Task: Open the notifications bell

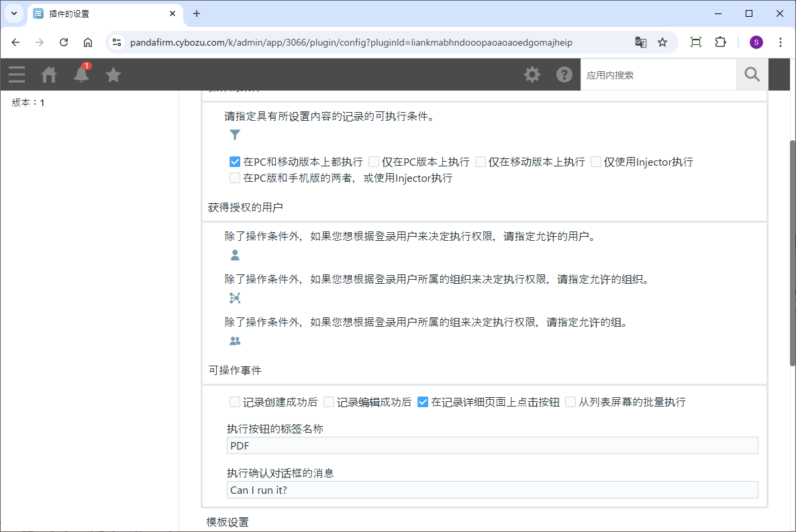Action: click(81, 74)
